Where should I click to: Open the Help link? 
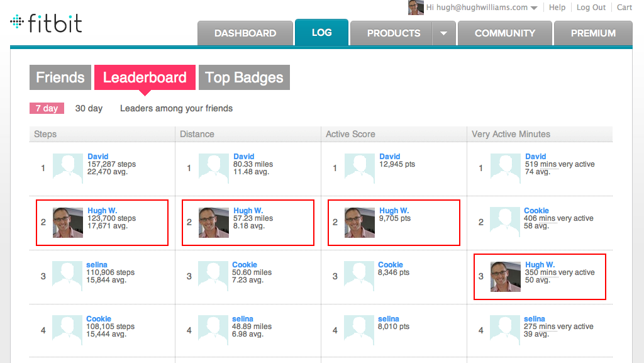tap(557, 8)
